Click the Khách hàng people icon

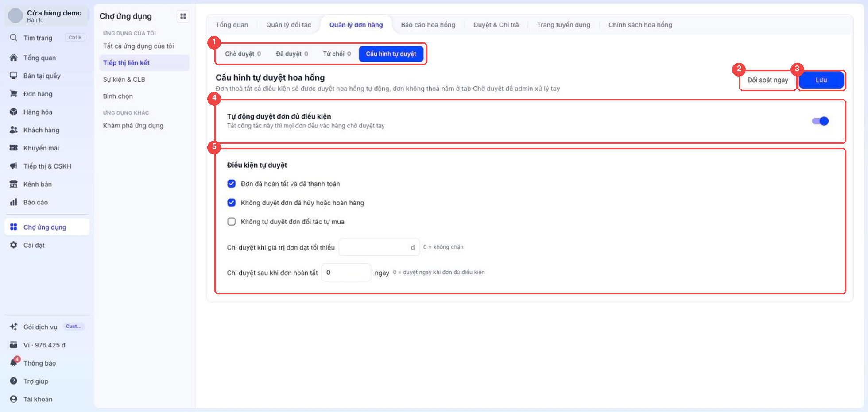14,130
